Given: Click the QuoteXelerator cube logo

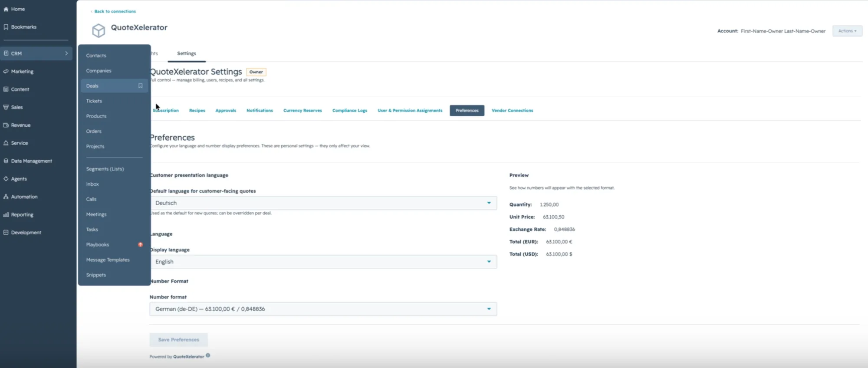Looking at the screenshot, I should [99, 30].
